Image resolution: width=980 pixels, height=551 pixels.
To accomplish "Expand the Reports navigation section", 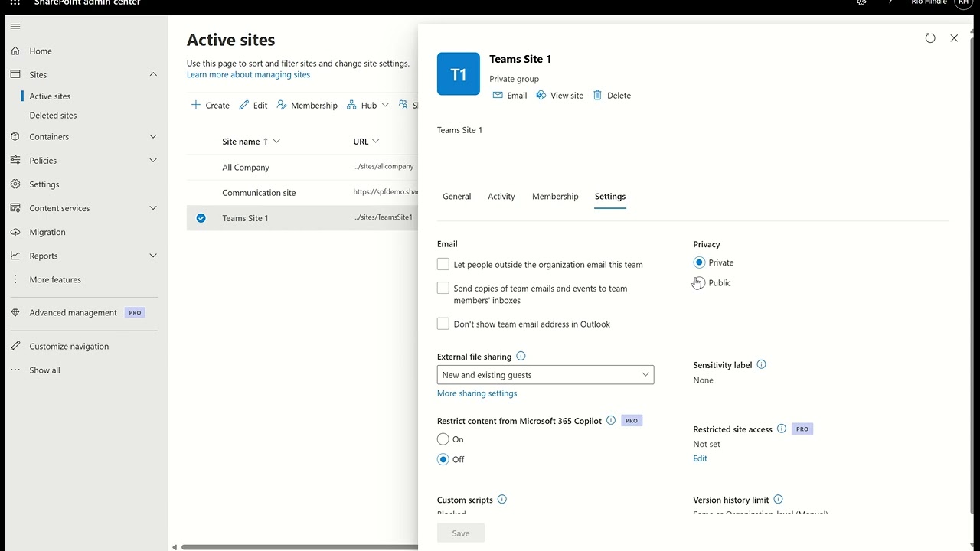I will pyautogui.click(x=153, y=256).
